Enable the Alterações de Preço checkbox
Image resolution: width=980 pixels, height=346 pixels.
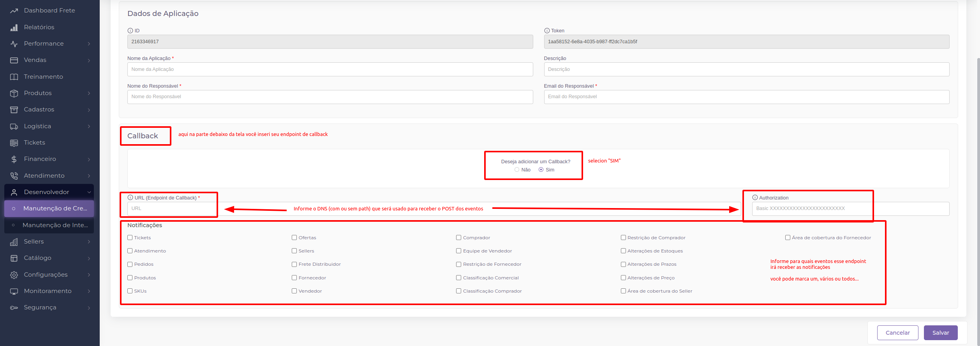[623, 278]
